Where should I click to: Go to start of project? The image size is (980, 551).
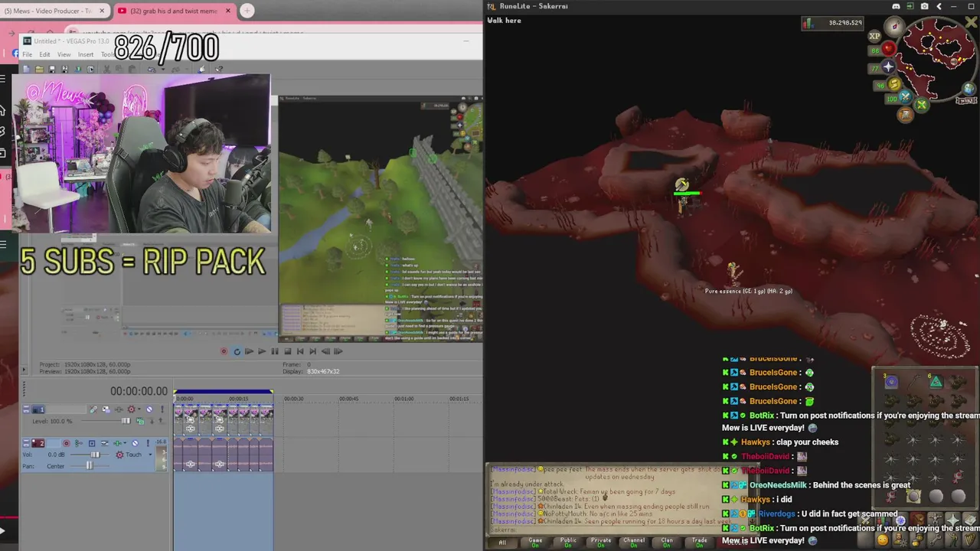point(300,351)
